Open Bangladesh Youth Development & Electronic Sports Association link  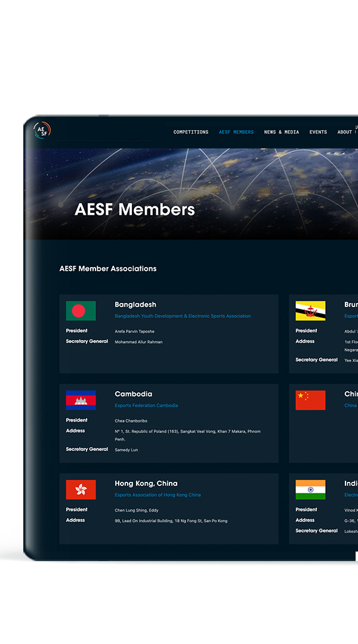(x=183, y=316)
